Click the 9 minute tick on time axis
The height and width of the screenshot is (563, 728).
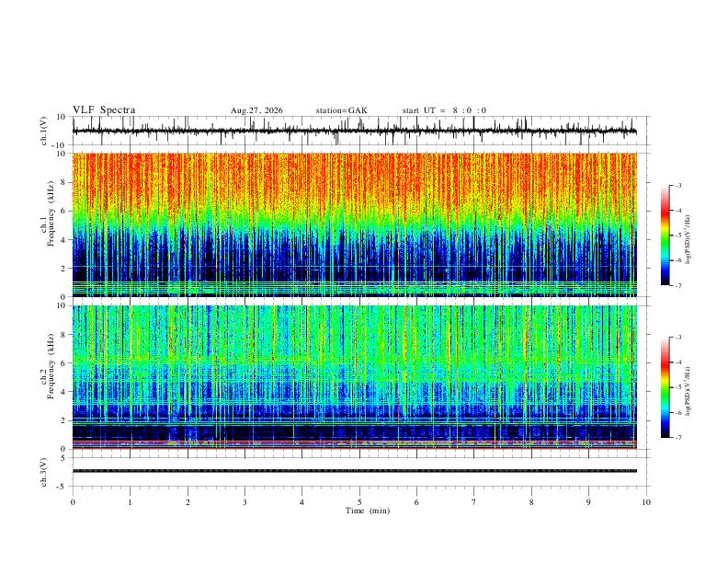pyautogui.click(x=588, y=502)
